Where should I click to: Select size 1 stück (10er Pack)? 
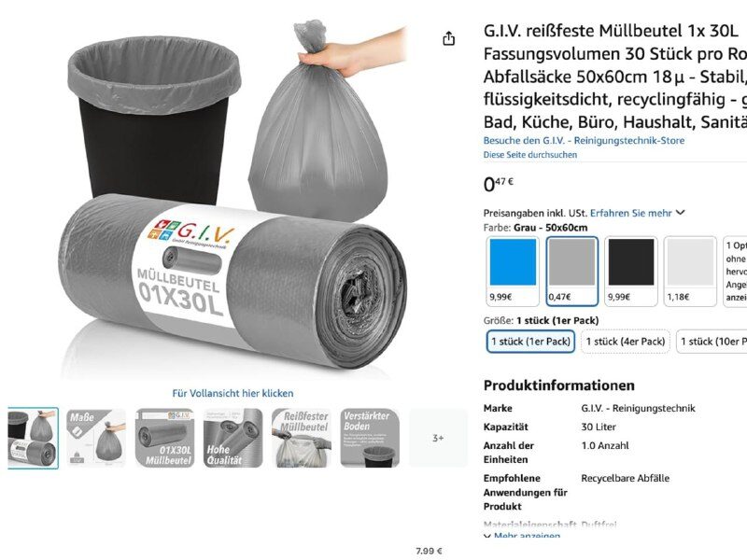tap(712, 342)
